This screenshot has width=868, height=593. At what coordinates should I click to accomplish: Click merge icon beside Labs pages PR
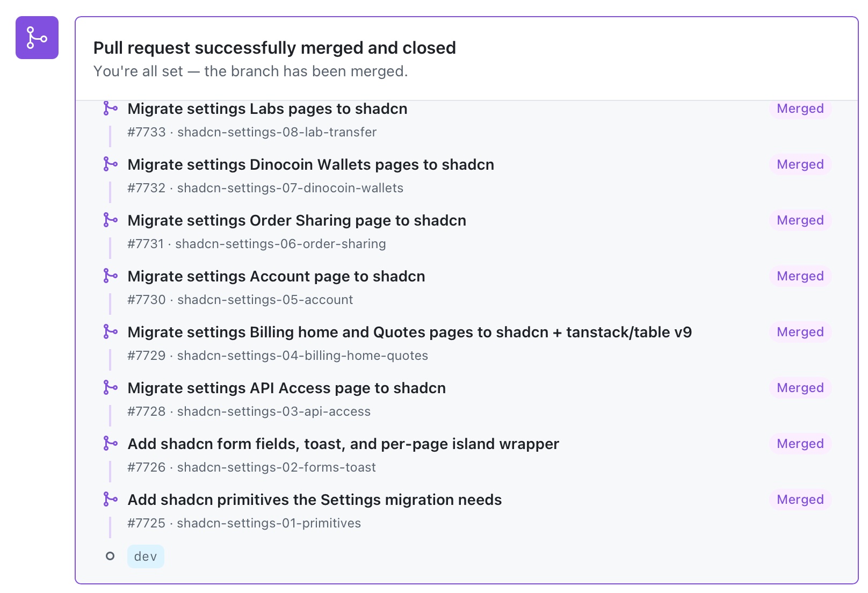click(110, 109)
